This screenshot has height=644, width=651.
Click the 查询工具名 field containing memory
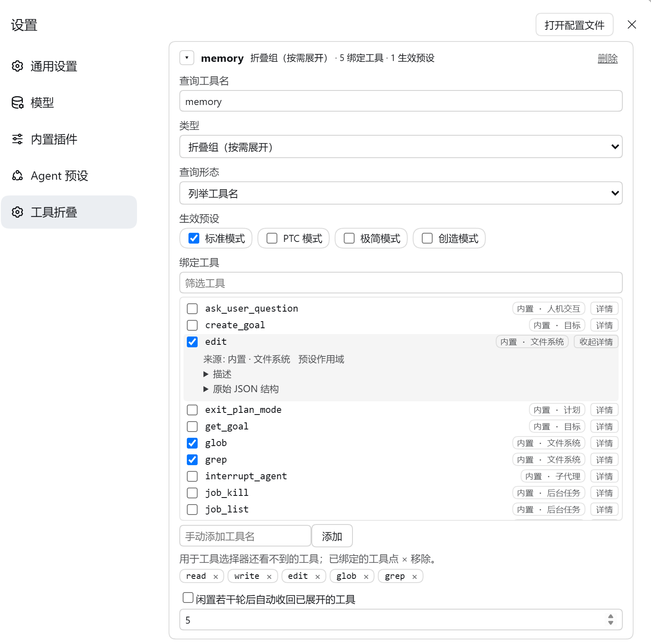[401, 101]
